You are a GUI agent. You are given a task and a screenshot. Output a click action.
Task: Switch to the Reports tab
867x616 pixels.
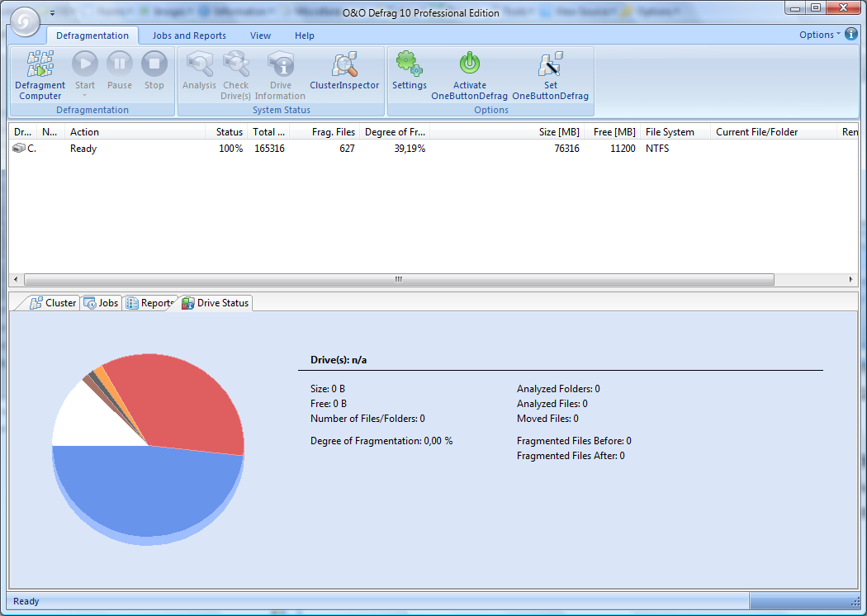[149, 303]
